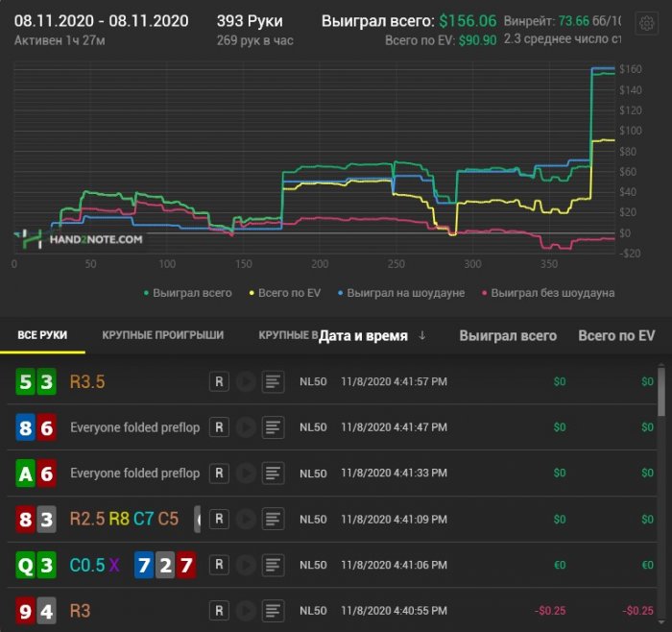This screenshot has height=632, width=672.
Task: Toggle the 'Выиграл без шоудауна' legend entry
Action: pos(547,293)
